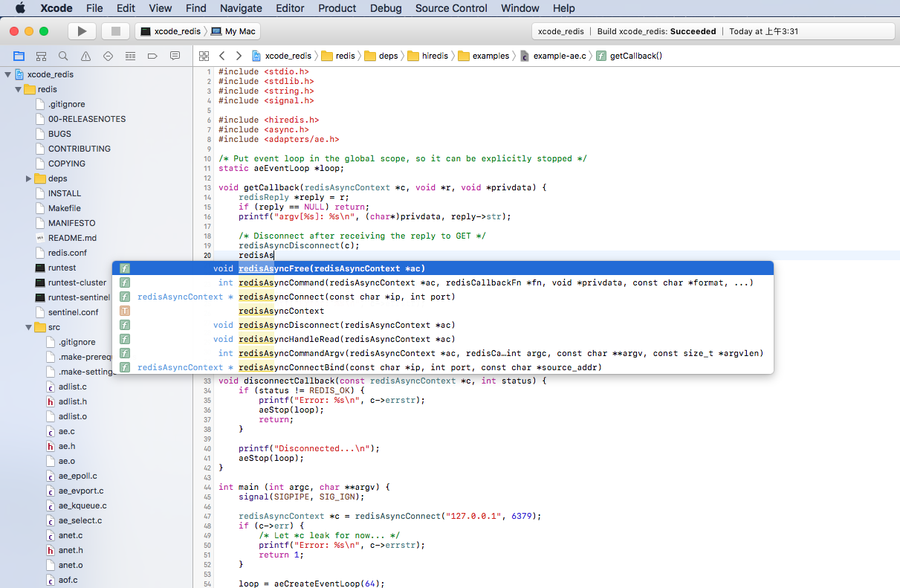This screenshot has width=900, height=588.
Task: Collapse the redis folder tree
Action: click(x=18, y=88)
